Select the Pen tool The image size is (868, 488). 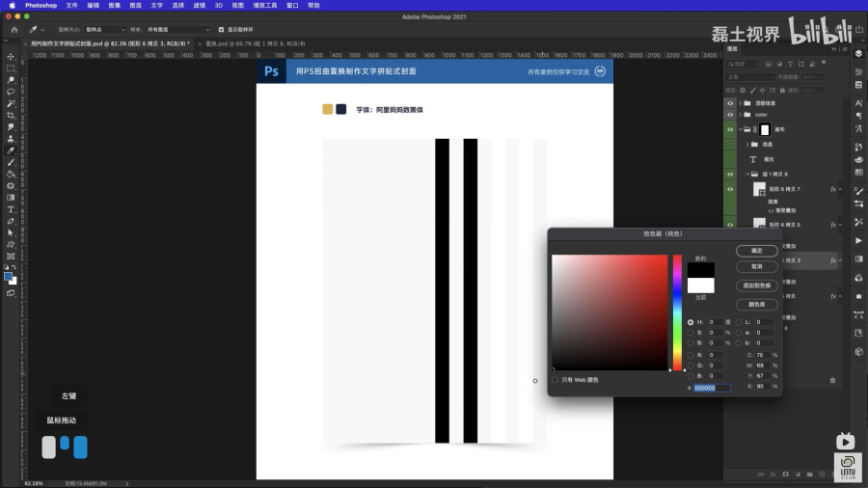point(11,221)
